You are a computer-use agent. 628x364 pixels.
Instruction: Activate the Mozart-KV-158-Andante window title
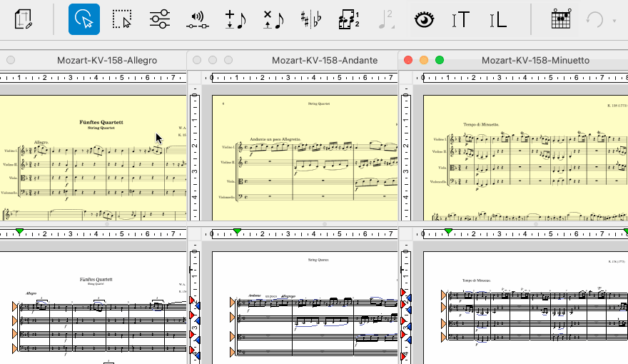tap(325, 61)
